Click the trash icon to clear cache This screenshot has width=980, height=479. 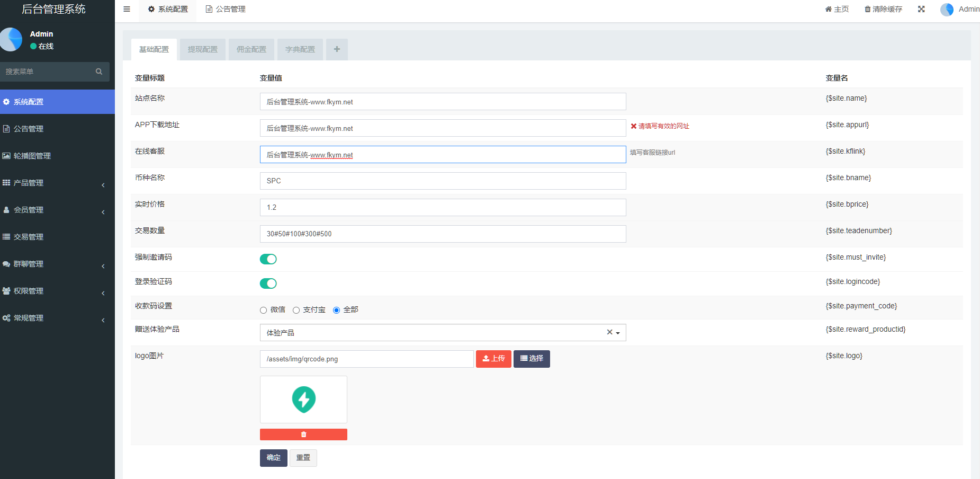point(867,9)
